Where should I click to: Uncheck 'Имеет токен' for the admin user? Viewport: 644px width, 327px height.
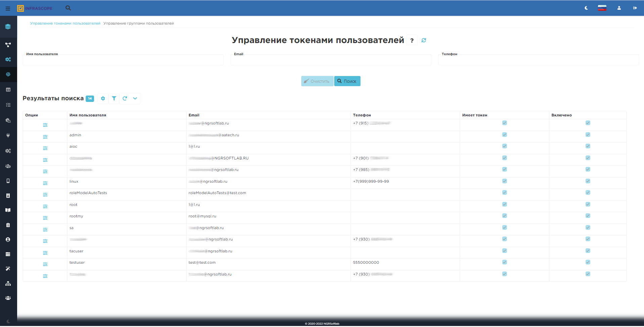[504, 135]
